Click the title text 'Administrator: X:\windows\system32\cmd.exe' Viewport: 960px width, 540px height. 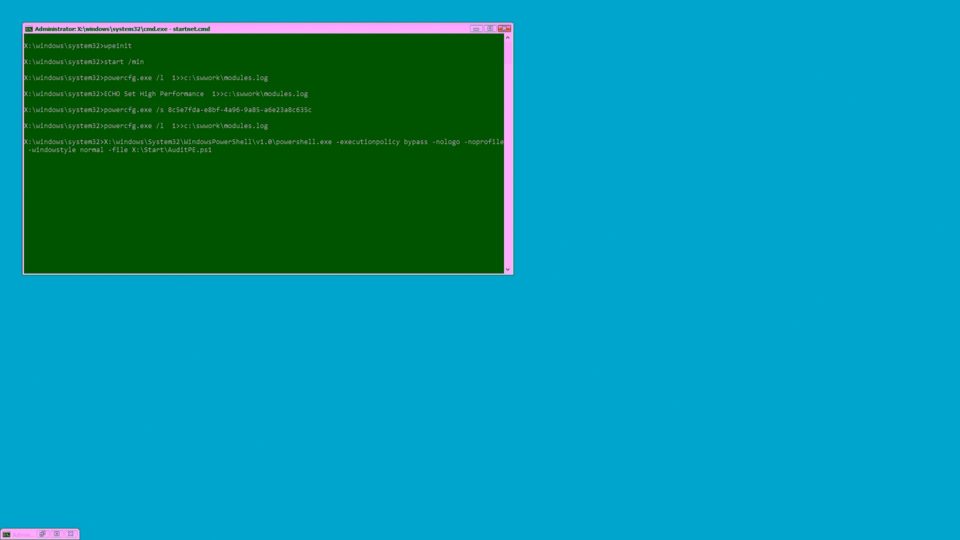click(101, 29)
